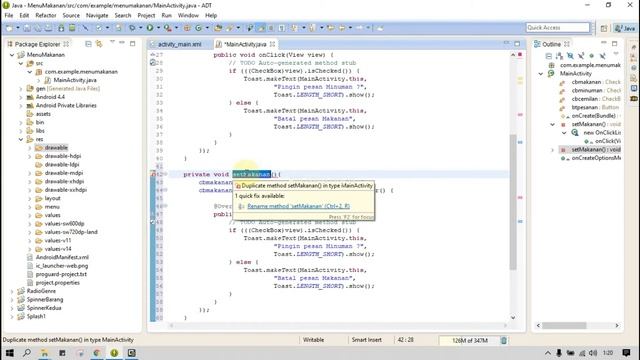The height and width of the screenshot is (360, 640).
Task: Click the Print toolbar icon
Action: (48, 28)
